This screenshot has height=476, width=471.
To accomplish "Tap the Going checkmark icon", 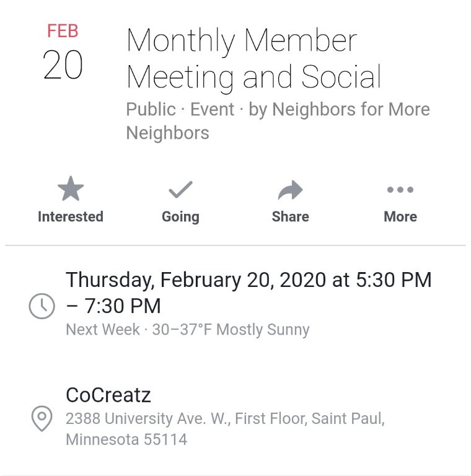I will click(180, 190).
